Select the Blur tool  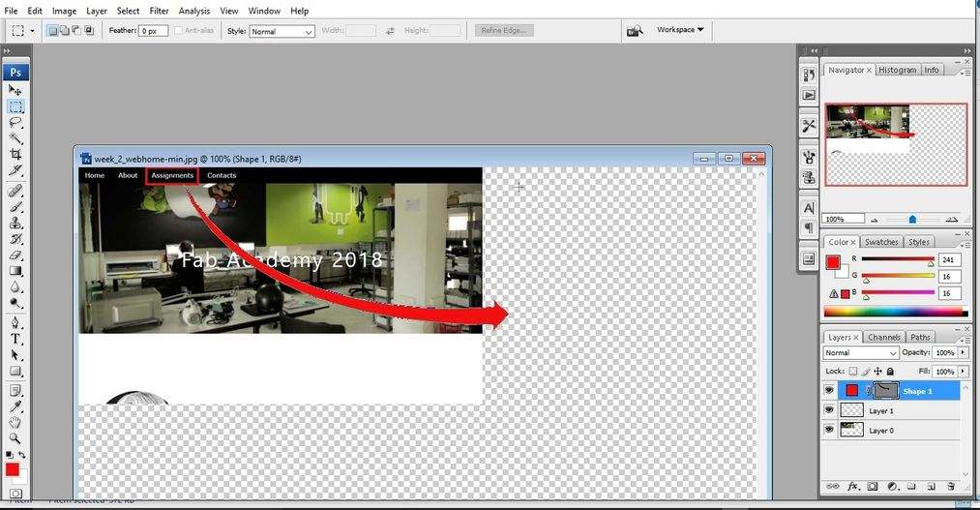(x=15, y=287)
